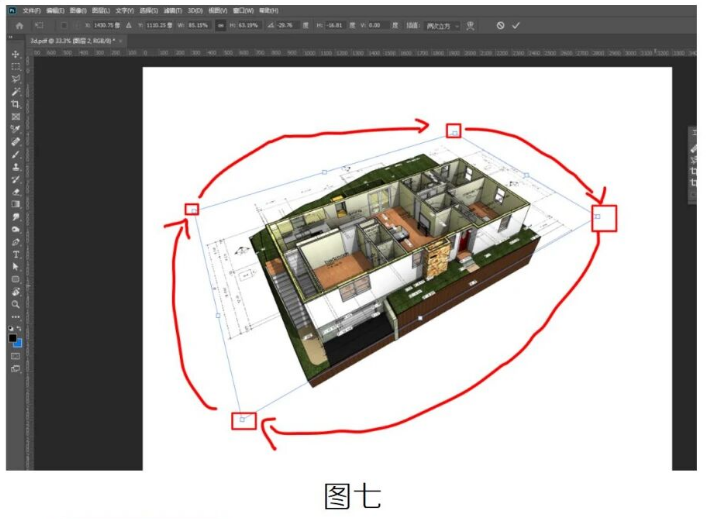The width and height of the screenshot is (719, 519).
Task: Select the Lasso tool
Action: point(16,79)
